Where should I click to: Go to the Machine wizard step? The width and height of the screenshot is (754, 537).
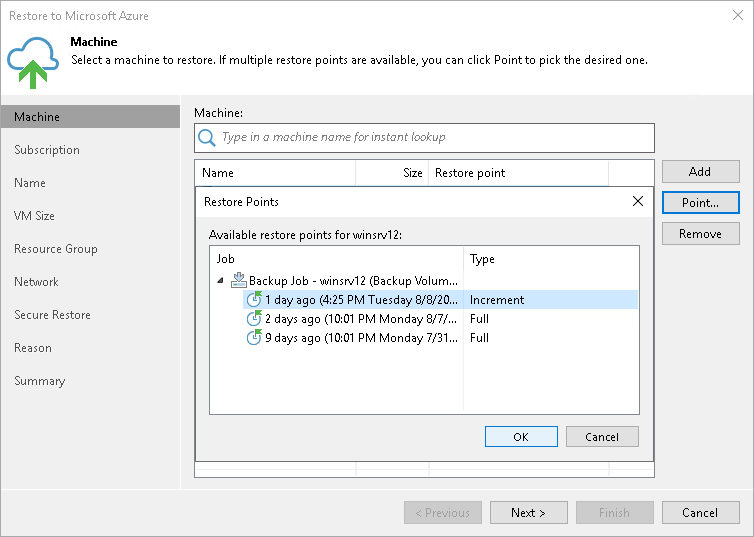click(x=90, y=117)
